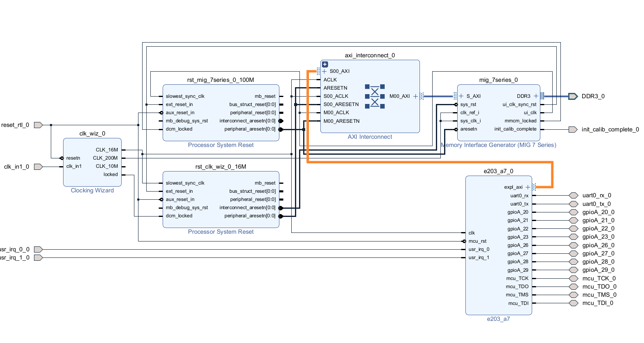This screenshot has width=644, height=343.
Task: Select the CLK_200M pin on clk_wiz_0
Action: [x=105, y=158]
